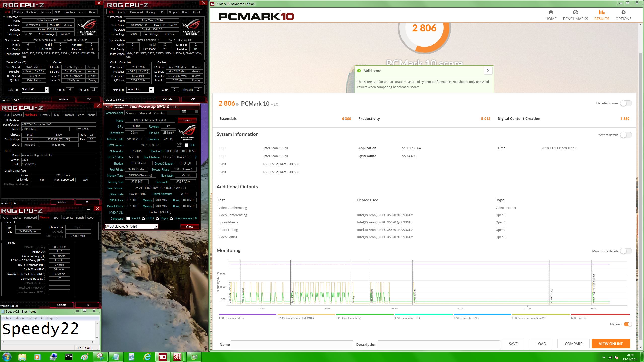
Task: Switch to the Snipping Tool taskbar item
Action: pyautogui.click(x=100, y=357)
